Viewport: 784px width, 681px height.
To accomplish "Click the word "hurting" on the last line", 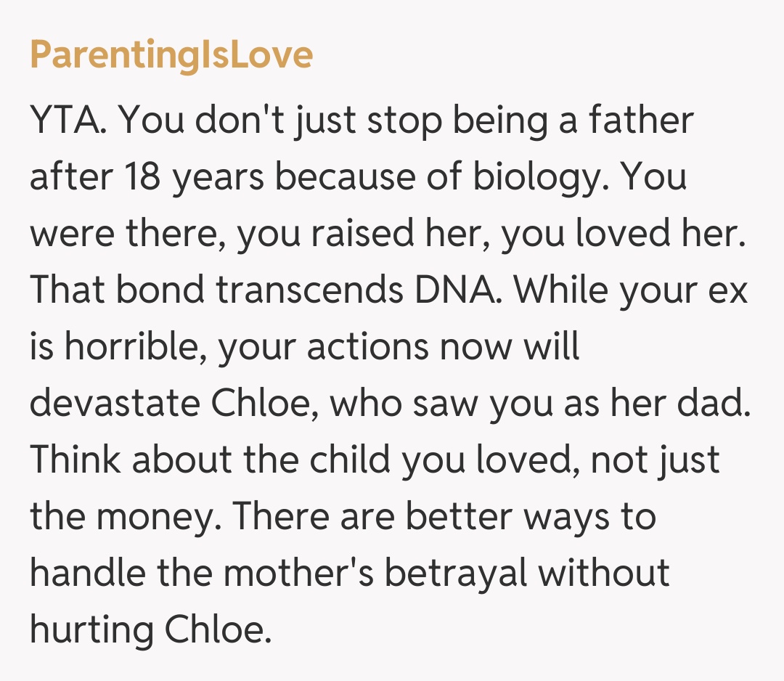I will pos(91,630).
